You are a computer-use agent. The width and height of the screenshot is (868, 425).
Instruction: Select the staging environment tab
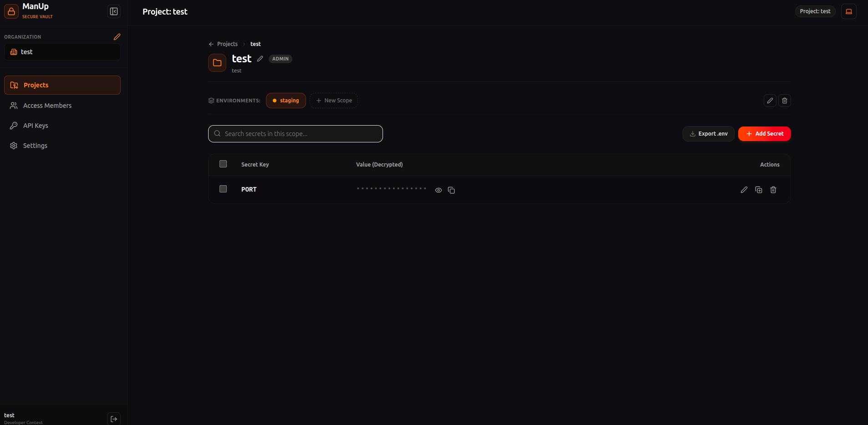(x=286, y=101)
